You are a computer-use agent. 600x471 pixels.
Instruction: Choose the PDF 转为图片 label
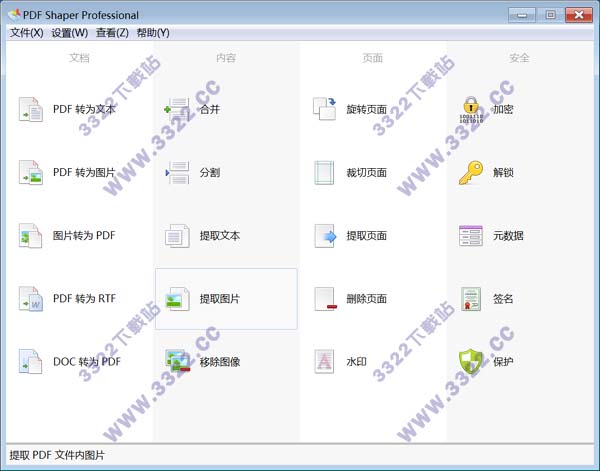pos(84,173)
